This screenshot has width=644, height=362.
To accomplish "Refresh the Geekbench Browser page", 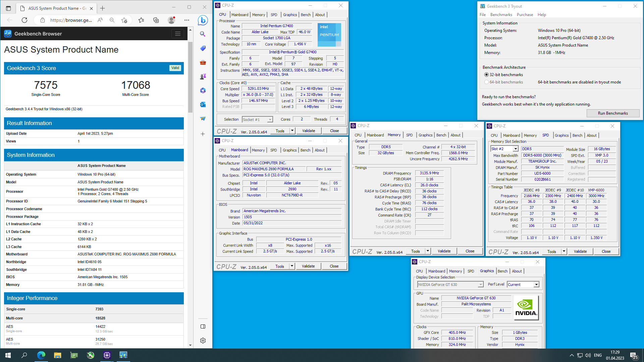I will [x=24, y=20].
